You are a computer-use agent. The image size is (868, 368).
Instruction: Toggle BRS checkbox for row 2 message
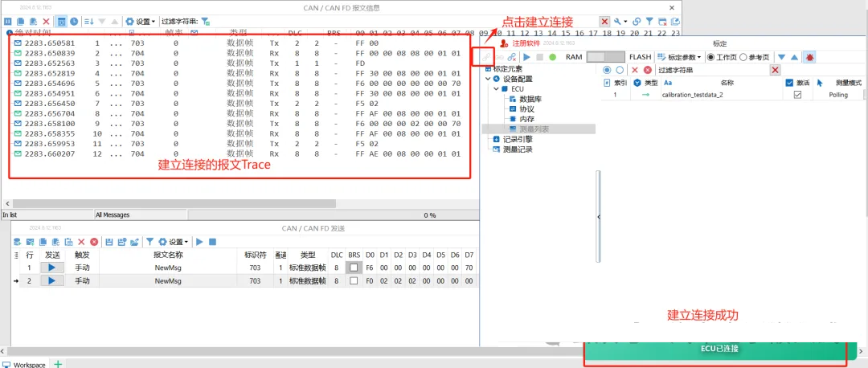pyautogui.click(x=354, y=281)
